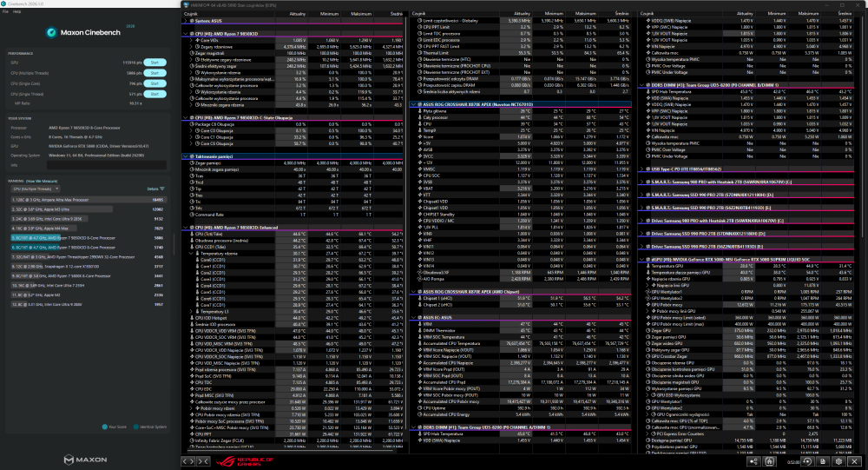Click the Cinebench title bar app icon
This screenshot has width=868, height=470.
click(4, 3)
